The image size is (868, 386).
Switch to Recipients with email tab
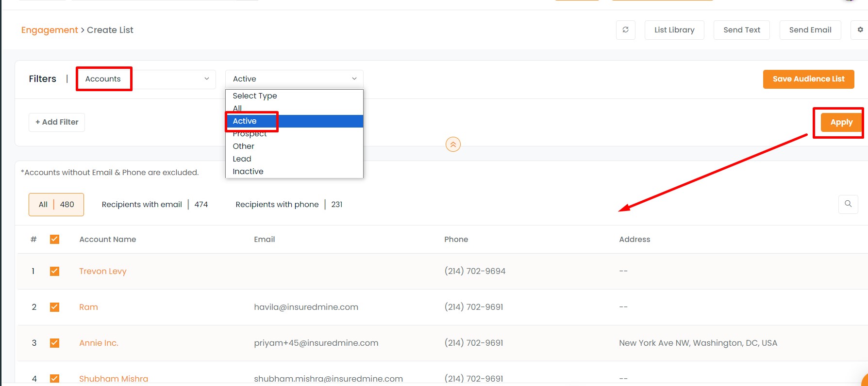pyautogui.click(x=155, y=205)
